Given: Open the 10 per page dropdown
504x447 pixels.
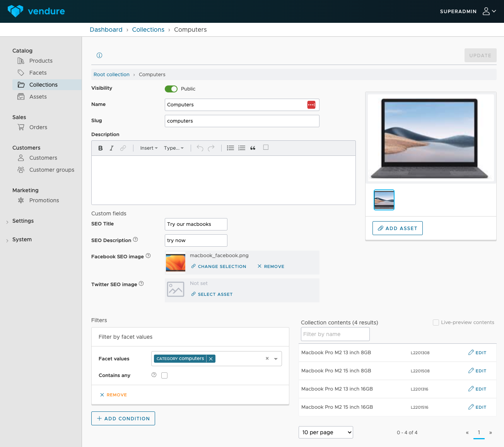Looking at the screenshot, I should (x=326, y=432).
